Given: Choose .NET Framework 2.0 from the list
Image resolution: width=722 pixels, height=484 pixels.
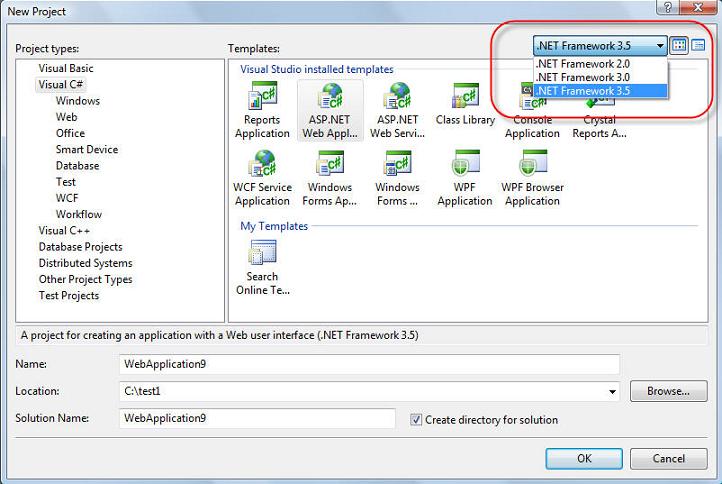Looking at the screenshot, I should (600, 64).
